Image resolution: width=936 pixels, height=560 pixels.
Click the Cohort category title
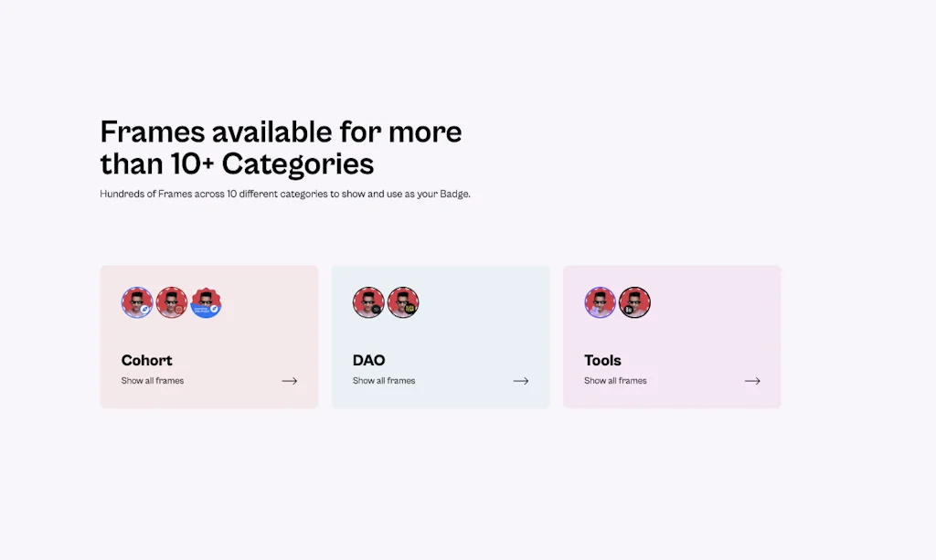[x=147, y=360]
